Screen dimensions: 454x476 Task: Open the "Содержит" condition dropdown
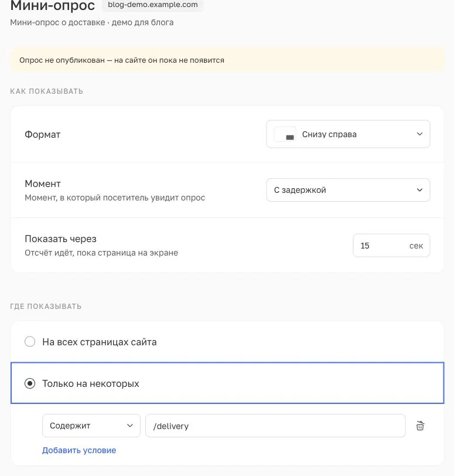(x=91, y=426)
